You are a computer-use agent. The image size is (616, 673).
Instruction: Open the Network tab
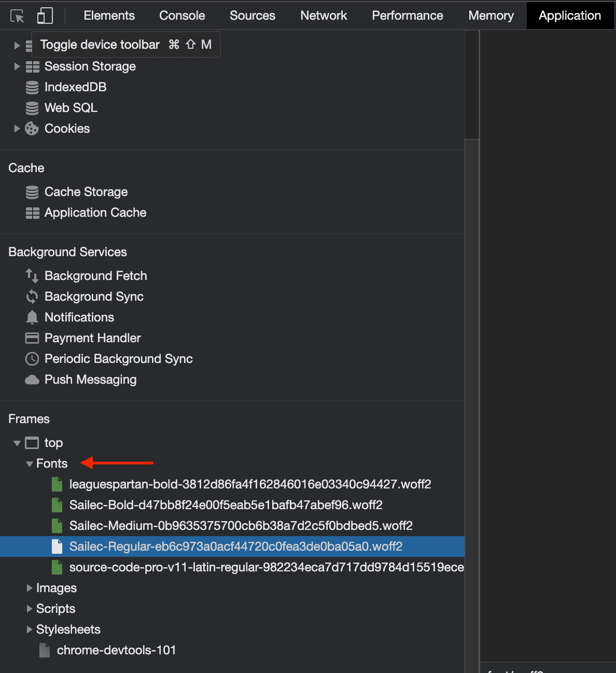[x=324, y=16]
